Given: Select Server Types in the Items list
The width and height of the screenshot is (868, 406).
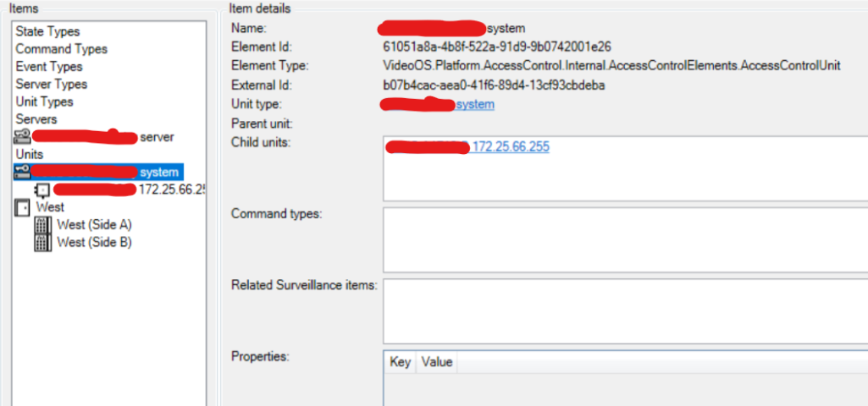Looking at the screenshot, I should (51, 85).
